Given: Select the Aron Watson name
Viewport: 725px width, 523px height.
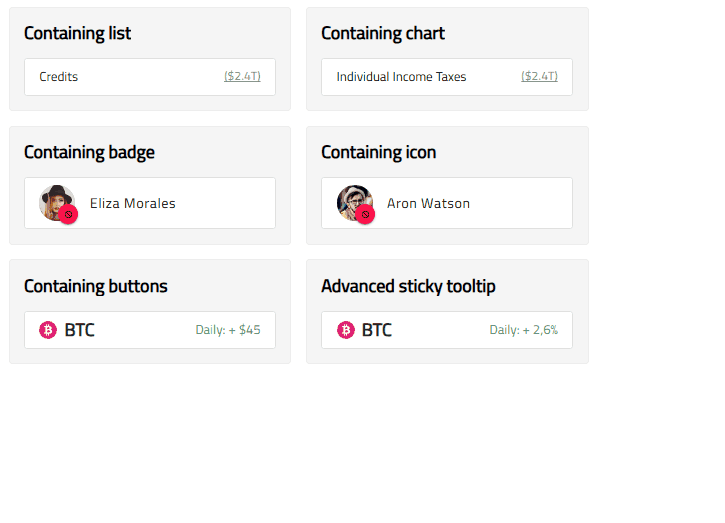Looking at the screenshot, I should 428,204.
